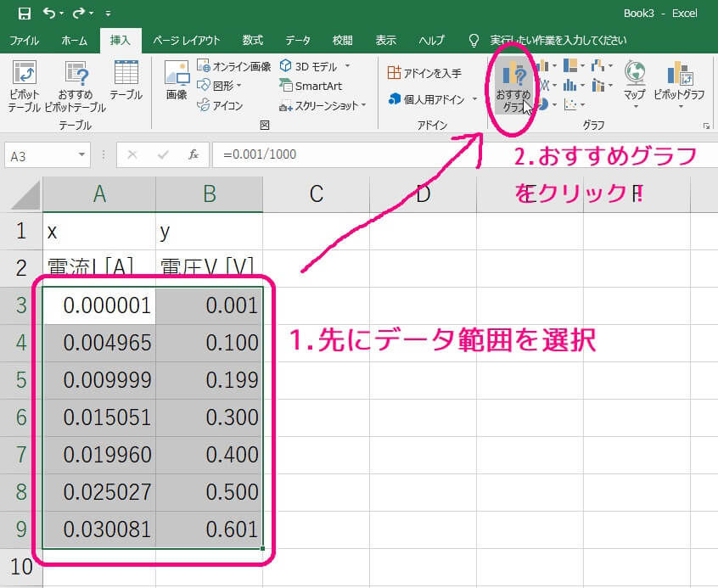
Task: Open the Undo history dropdown arrow
Action: [x=62, y=14]
